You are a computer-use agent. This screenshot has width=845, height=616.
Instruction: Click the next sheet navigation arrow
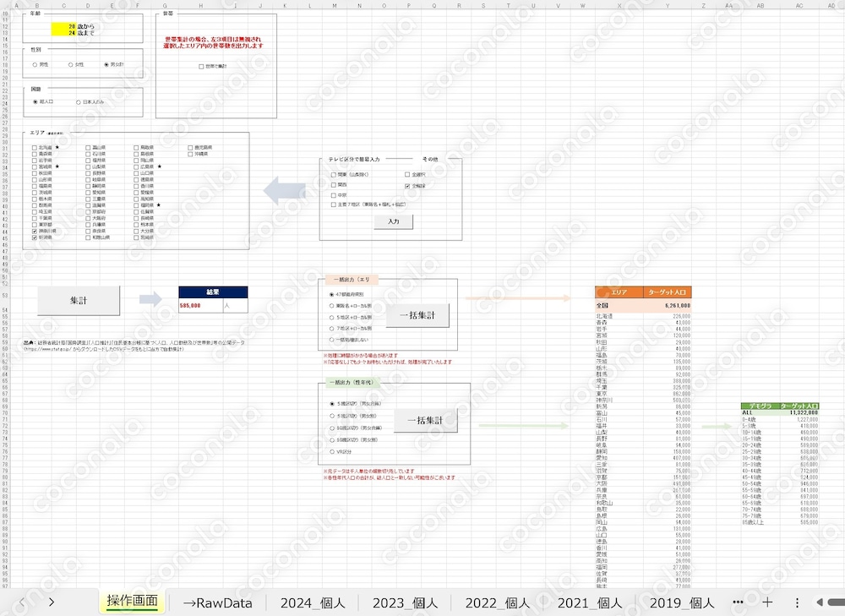(52, 602)
